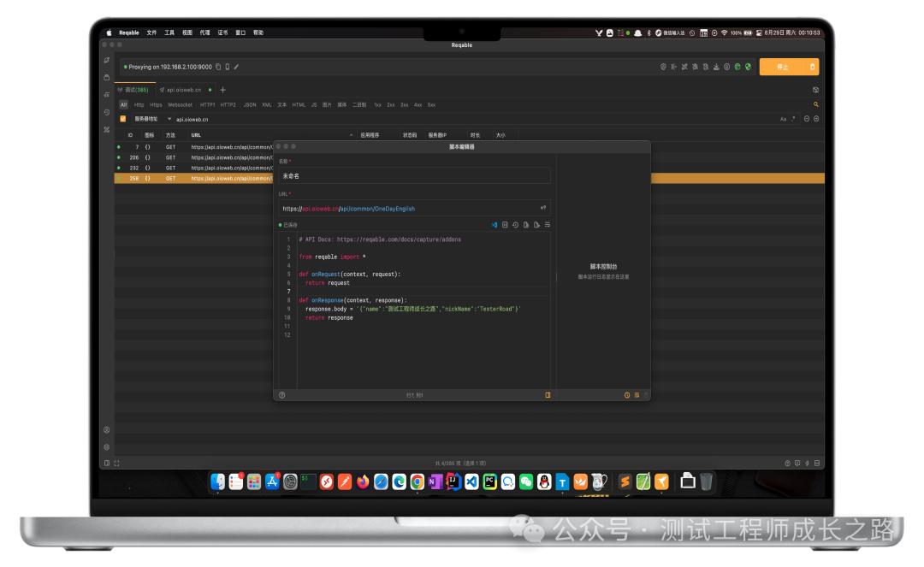Open script in VS Code icon
Image resolution: width=924 pixels, height=567 pixels.
coord(495,225)
